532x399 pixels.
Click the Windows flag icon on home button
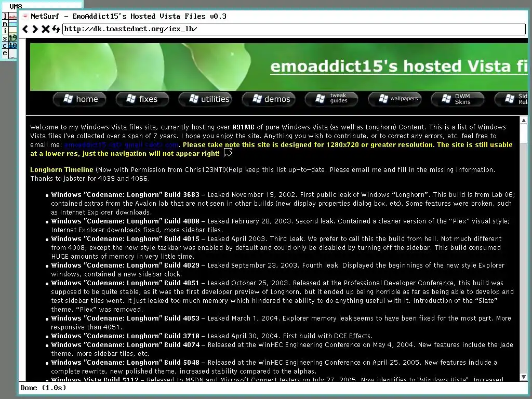pyautogui.click(x=68, y=99)
